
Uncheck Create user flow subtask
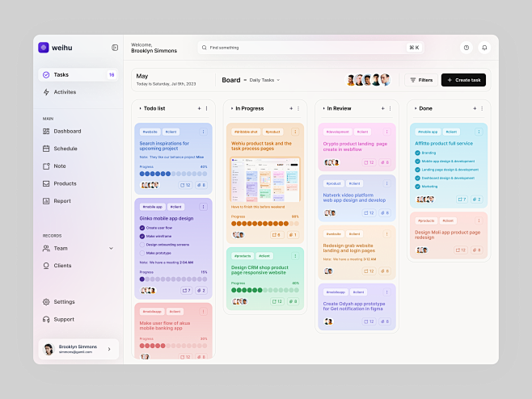142,228
